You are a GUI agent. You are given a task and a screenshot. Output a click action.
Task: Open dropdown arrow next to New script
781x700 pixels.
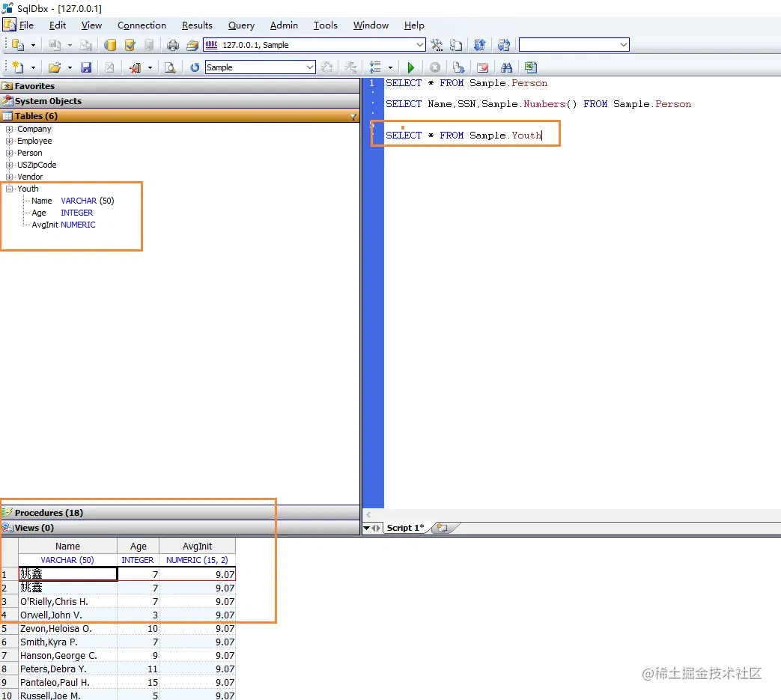tap(34, 67)
